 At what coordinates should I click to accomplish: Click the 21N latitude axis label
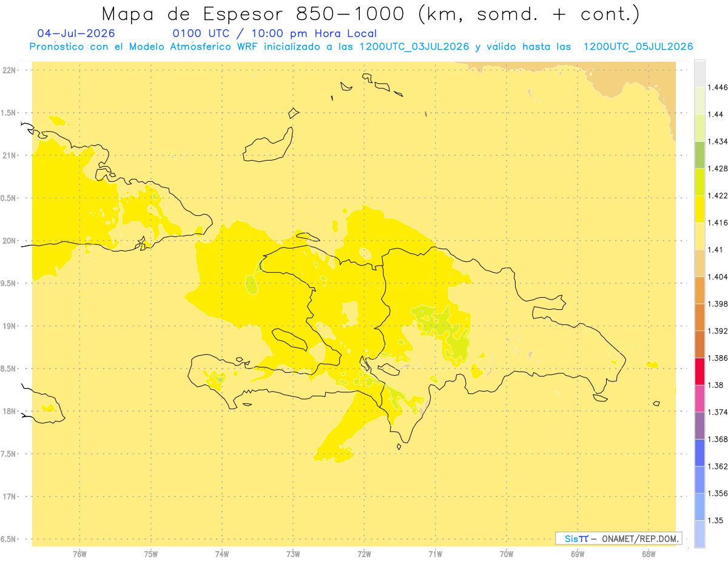point(9,155)
